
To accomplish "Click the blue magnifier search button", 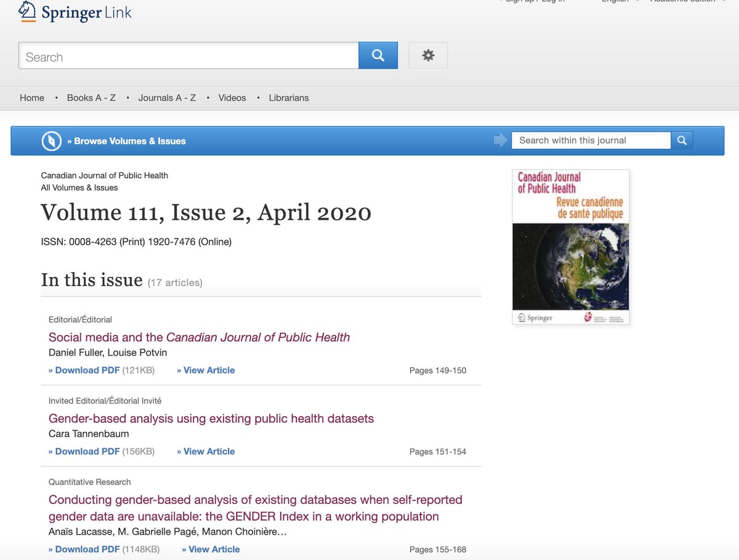I will point(378,55).
